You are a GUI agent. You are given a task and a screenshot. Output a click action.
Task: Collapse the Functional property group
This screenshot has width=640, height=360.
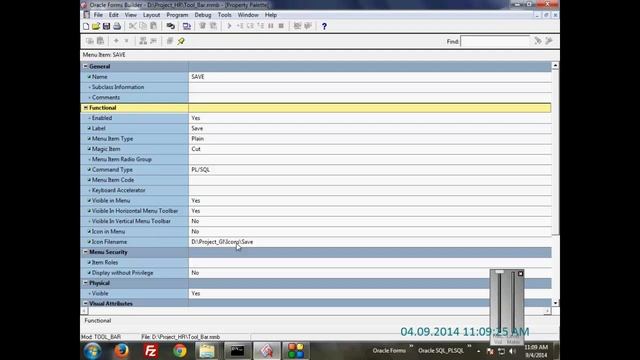click(85, 108)
